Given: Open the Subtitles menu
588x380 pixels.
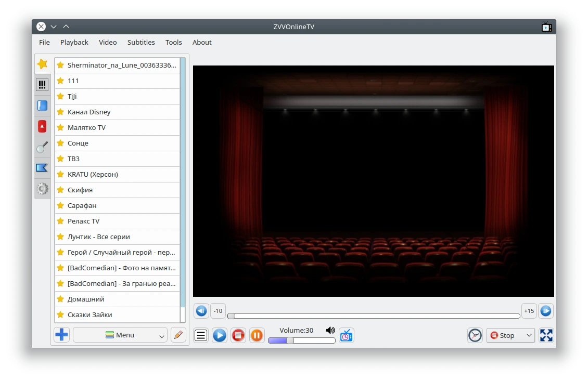Looking at the screenshot, I should coord(141,42).
